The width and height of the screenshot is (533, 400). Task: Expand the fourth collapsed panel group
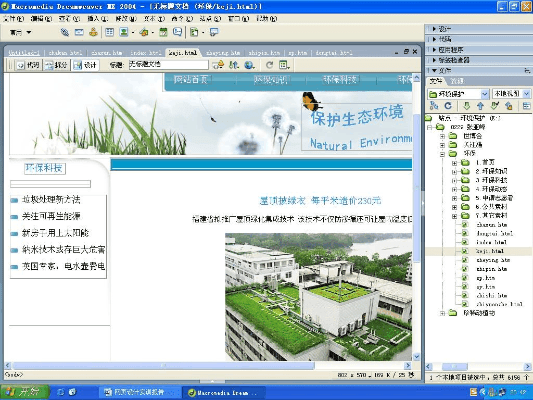[x=434, y=60]
